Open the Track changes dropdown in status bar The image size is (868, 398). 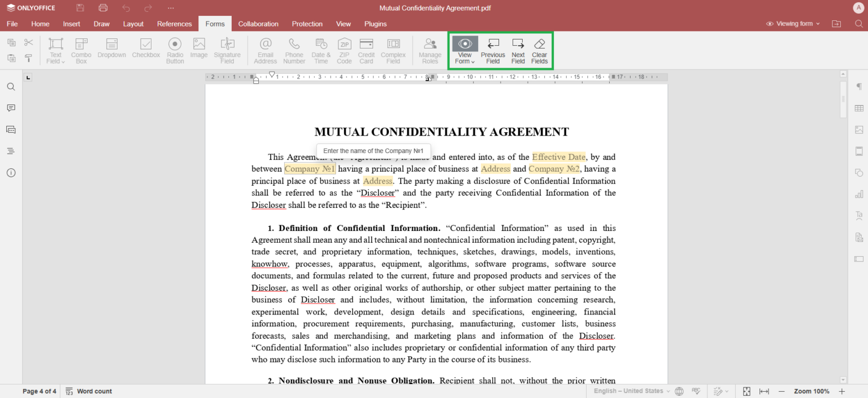click(721, 391)
